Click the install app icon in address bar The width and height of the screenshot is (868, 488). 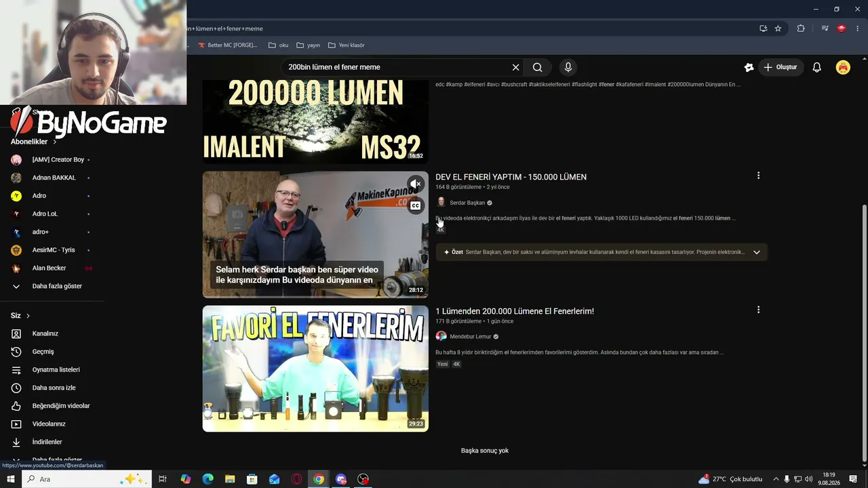[x=763, y=28]
